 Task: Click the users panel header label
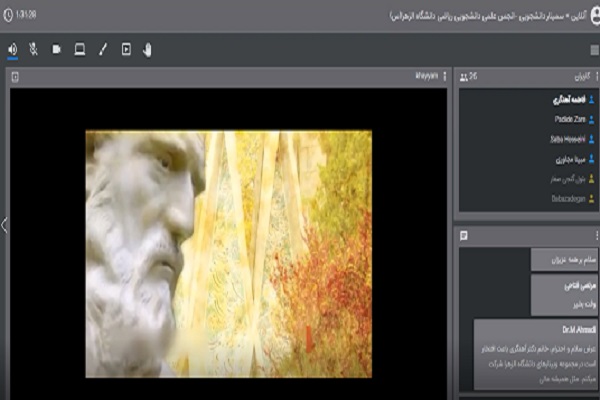tap(582, 77)
